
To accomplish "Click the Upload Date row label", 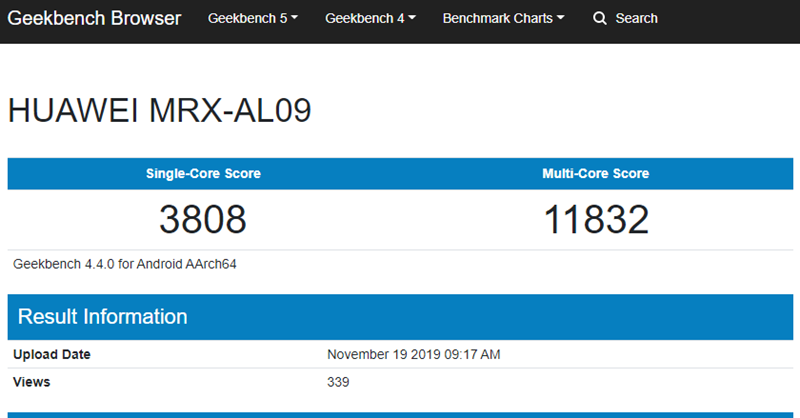I will [51, 355].
